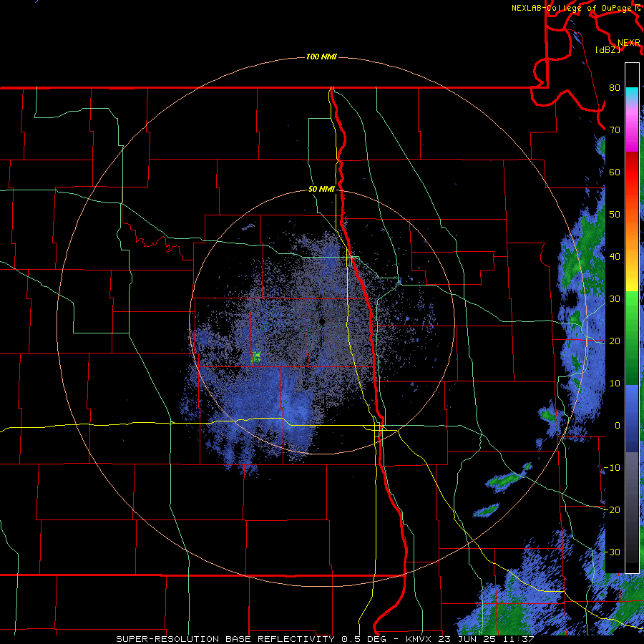The image size is (644, 644).
Task: Click the "40" value on the dBZ scale
Action: coord(615,257)
